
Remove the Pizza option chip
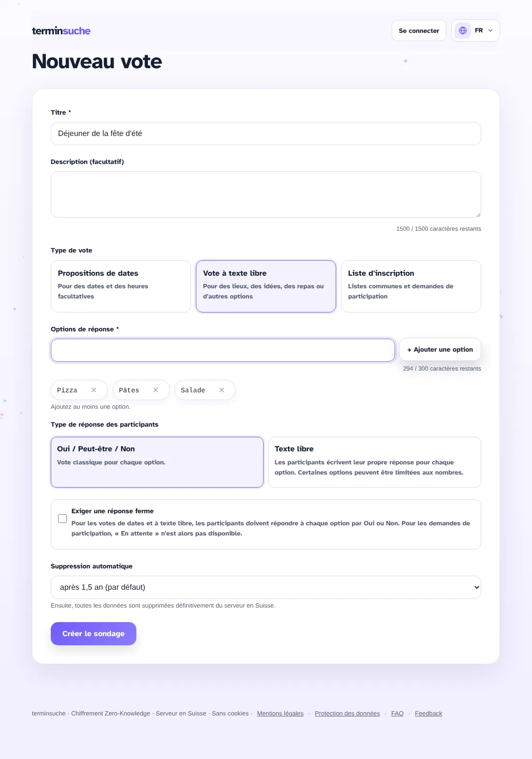(x=94, y=390)
